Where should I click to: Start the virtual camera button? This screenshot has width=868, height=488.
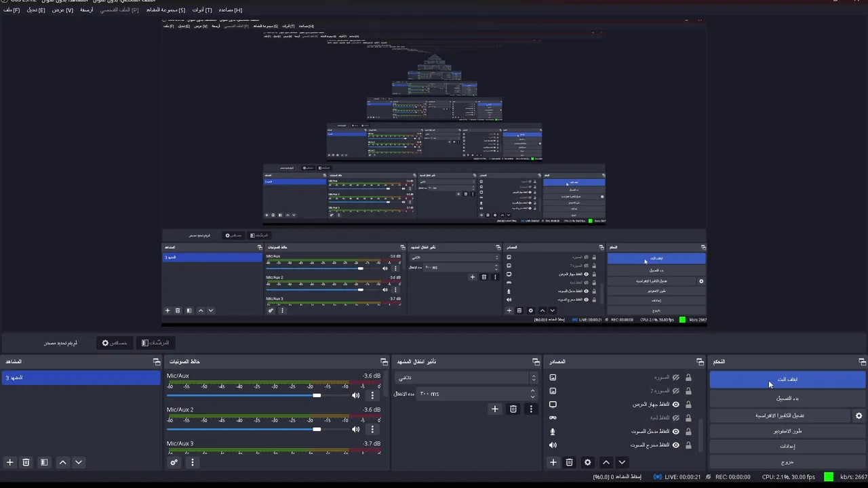(x=780, y=415)
